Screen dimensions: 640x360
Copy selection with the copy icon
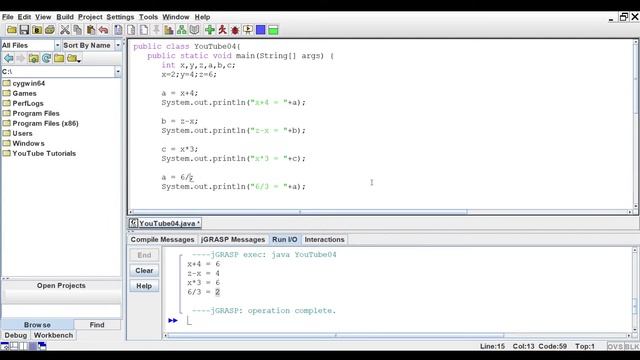point(77,30)
